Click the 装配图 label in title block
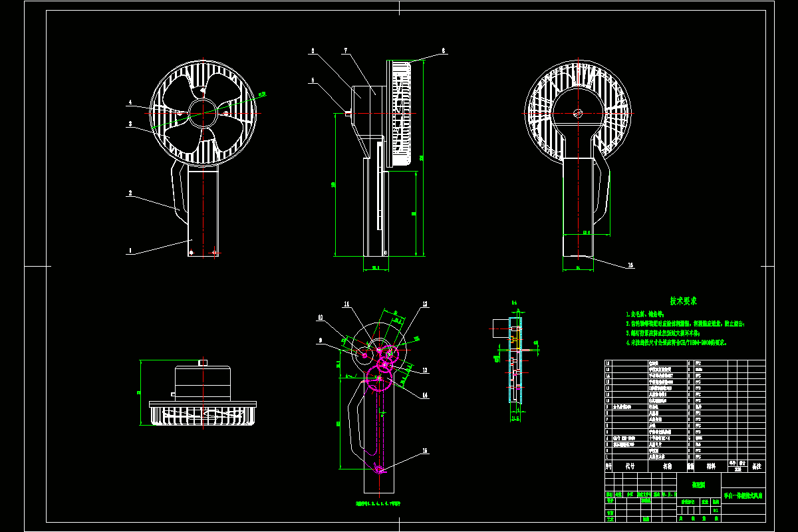The image size is (798, 532). click(x=698, y=485)
